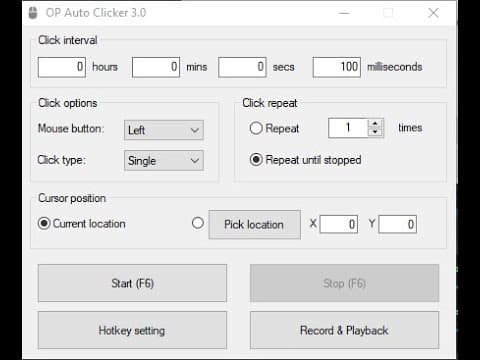Focus the hours input field

point(62,67)
